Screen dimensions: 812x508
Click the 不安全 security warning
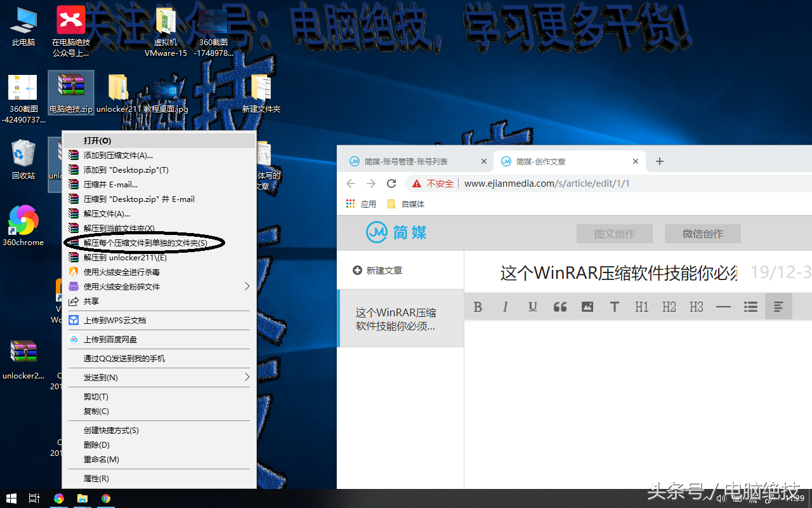tap(433, 184)
